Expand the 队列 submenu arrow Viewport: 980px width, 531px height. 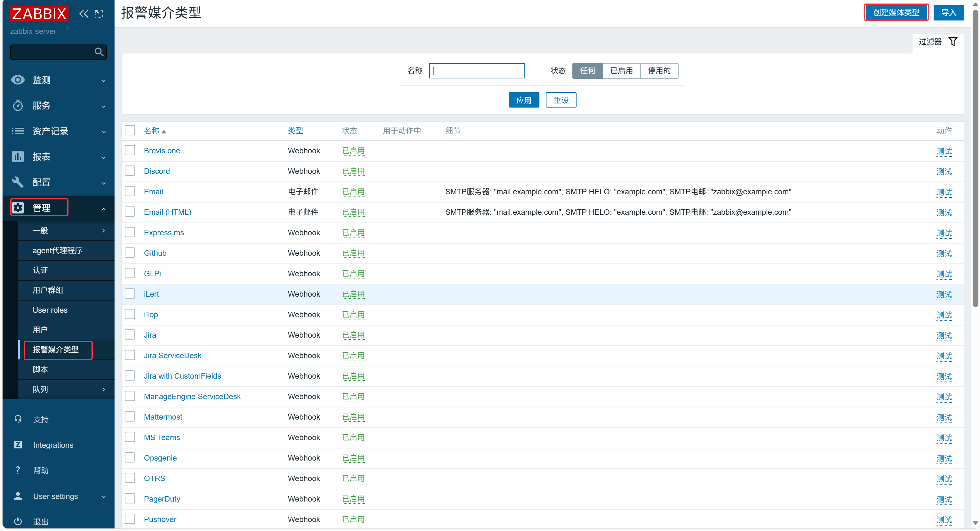pos(103,389)
